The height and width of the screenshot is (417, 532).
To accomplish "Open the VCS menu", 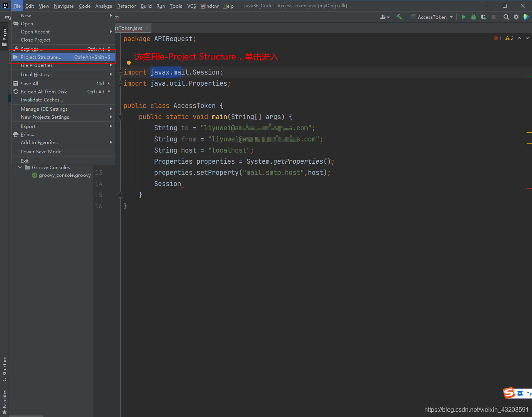I will click(191, 6).
